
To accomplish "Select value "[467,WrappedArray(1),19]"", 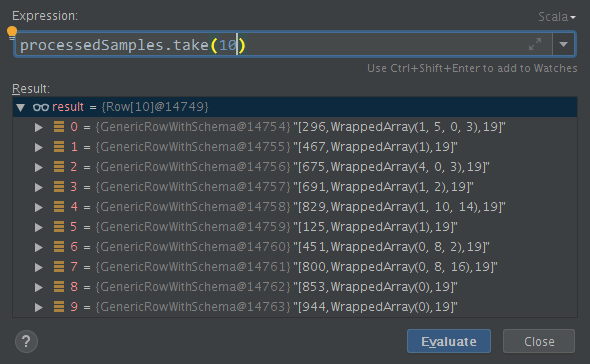I will (375, 147).
